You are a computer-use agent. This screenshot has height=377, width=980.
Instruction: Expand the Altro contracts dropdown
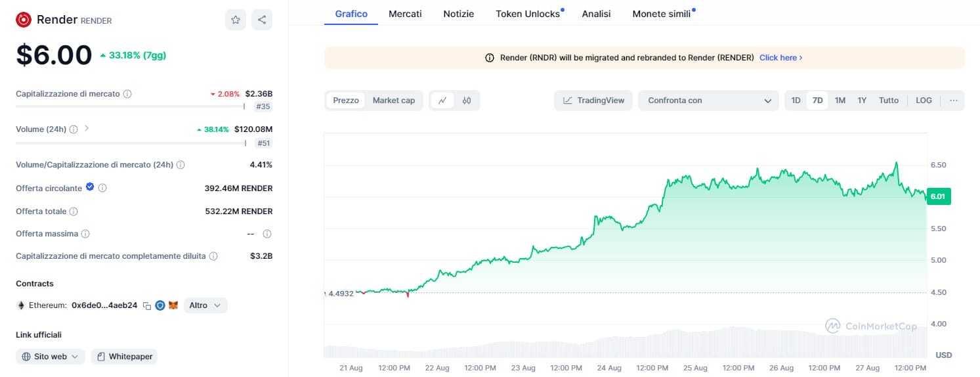click(205, 305)
